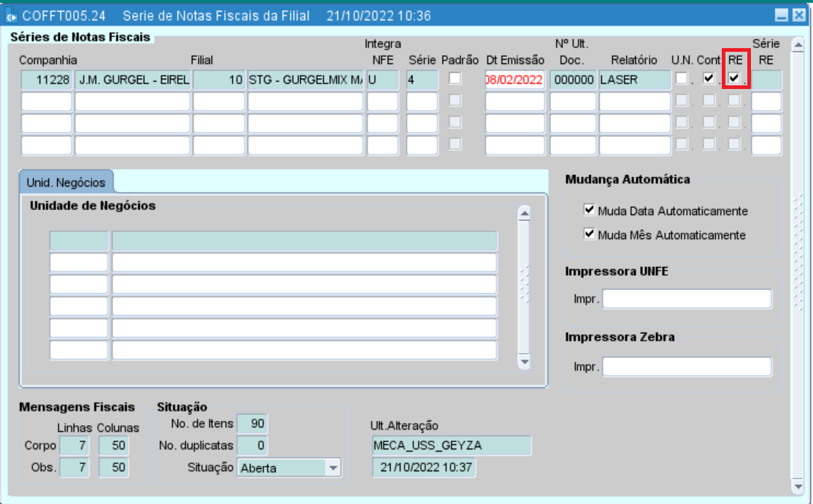The height and width of the screenshot is (504, 813).
Task: Click first description cell in Unidade de Negócios
Action: [x=304, y=241]
